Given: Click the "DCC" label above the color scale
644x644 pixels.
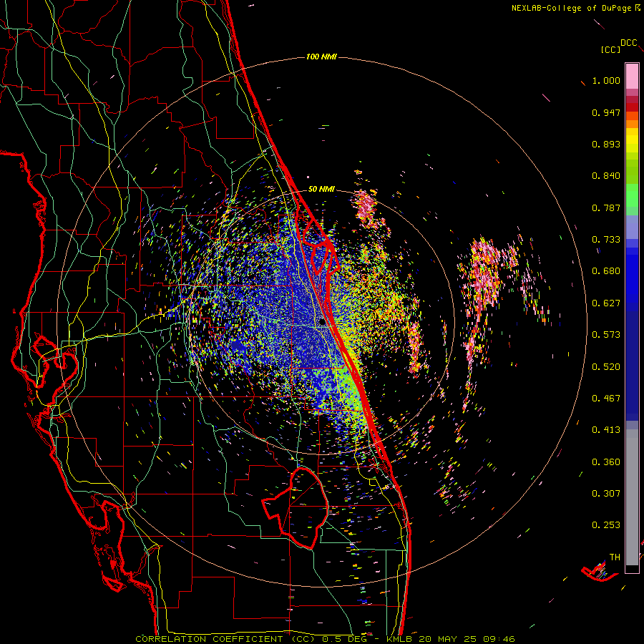Looking at the screenshot, I should (629, 43).
